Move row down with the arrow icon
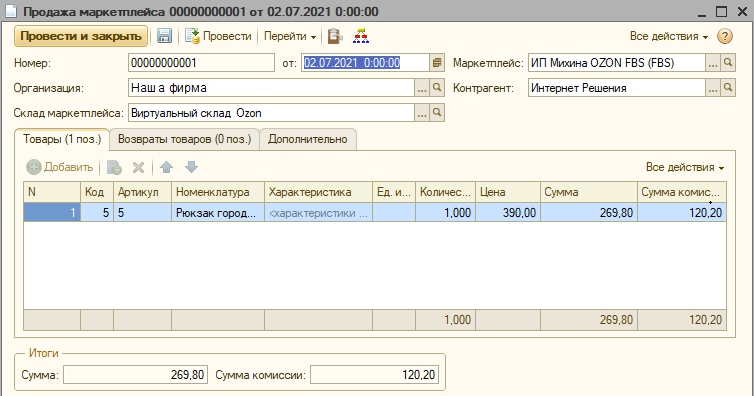754x396 pixels. (191, 167)
